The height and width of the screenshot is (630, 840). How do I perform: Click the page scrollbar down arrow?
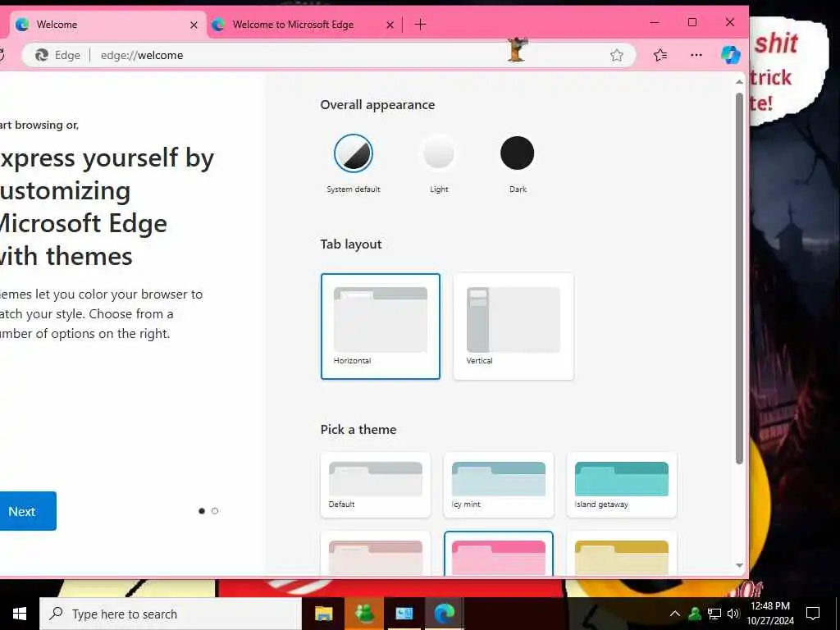[739, 565]
